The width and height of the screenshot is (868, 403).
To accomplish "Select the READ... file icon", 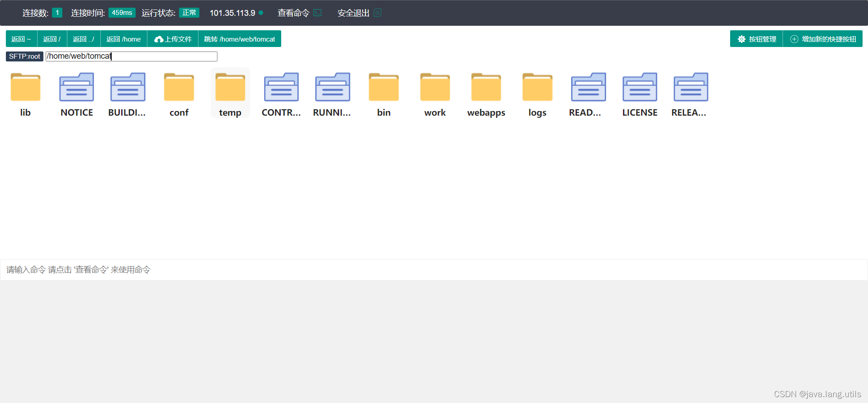I will click(589, 87).
